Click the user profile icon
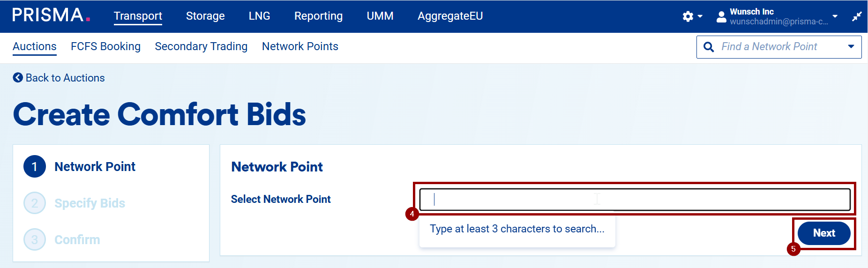 [721, 17]
